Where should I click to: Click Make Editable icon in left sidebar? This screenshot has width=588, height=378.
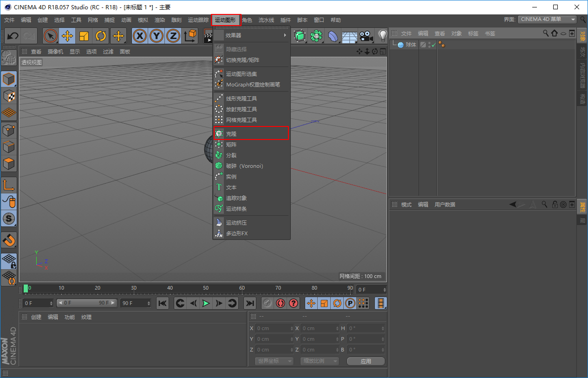(9, 58)
